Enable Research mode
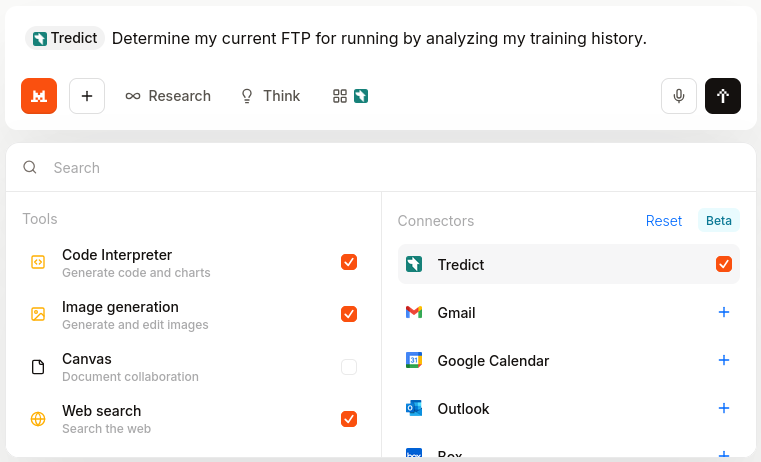 (x=168, y=96)
